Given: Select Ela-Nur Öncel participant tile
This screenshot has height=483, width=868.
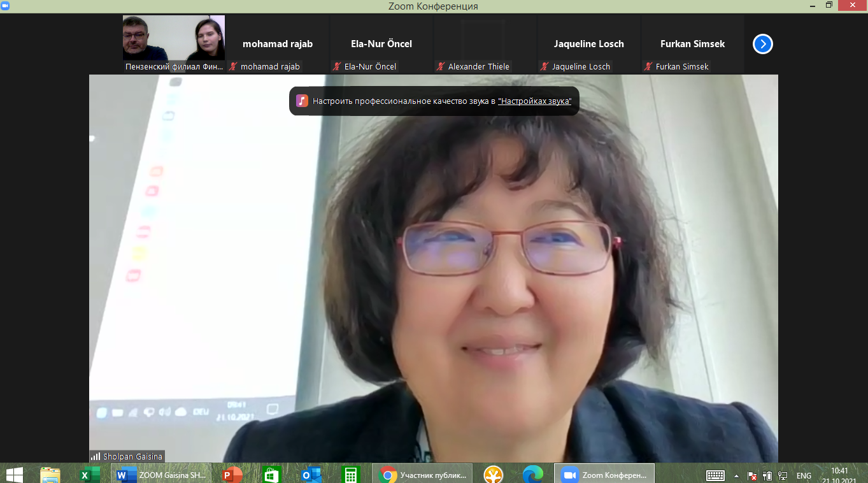Looking at the screenshot, I should (x=381, y=44).
